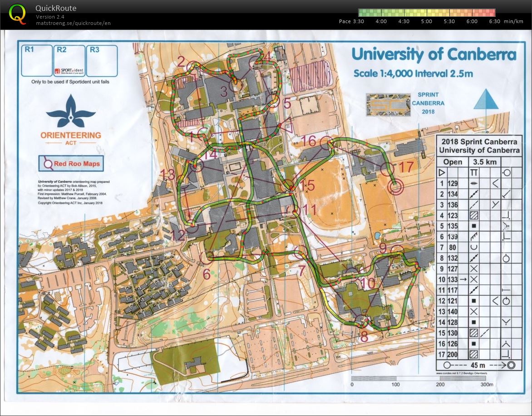Image resolution: width=532 pixels, height=416 pixels.
Task: Click the red end of the pace legend
Action: click(x=490, y=13)
